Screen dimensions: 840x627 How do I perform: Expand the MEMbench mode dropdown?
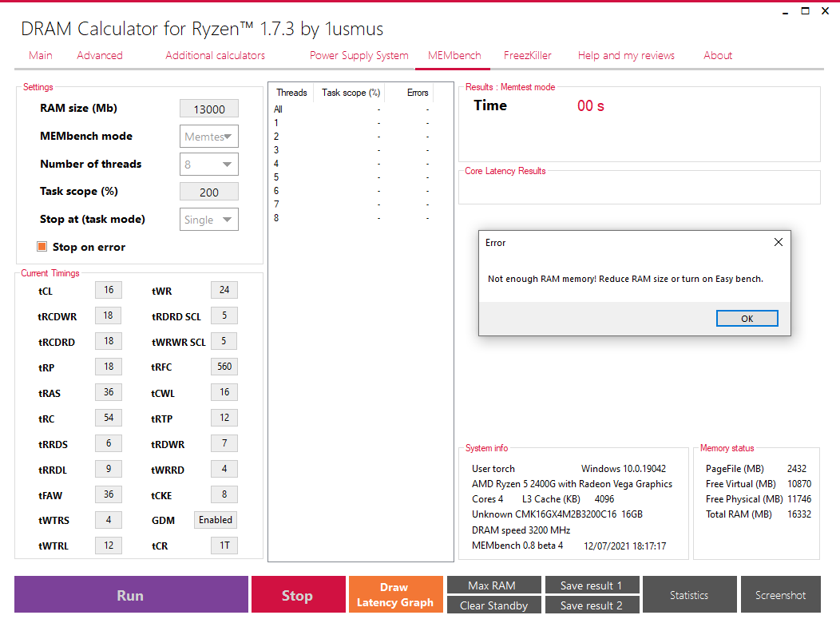click(x=209, y=136)
